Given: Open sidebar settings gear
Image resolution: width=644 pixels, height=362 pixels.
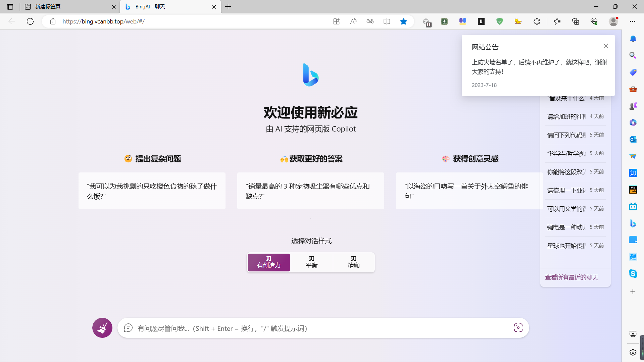Looking at the screenshot, I should (633, 353).
